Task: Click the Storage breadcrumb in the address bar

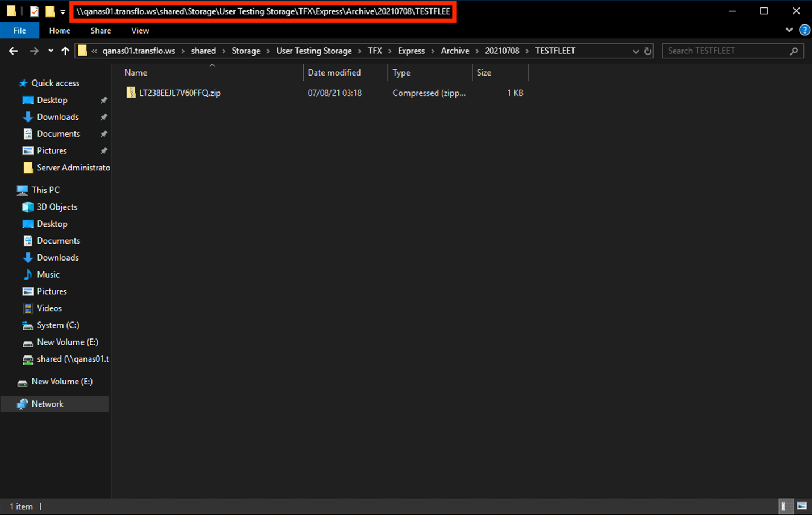Action: pyautogui.click(x=246, y=51)
